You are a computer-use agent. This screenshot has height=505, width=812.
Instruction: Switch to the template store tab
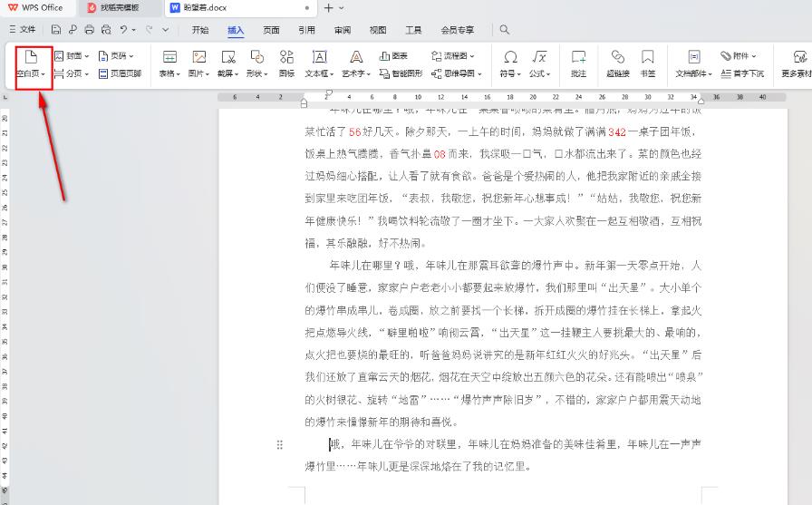119,8
